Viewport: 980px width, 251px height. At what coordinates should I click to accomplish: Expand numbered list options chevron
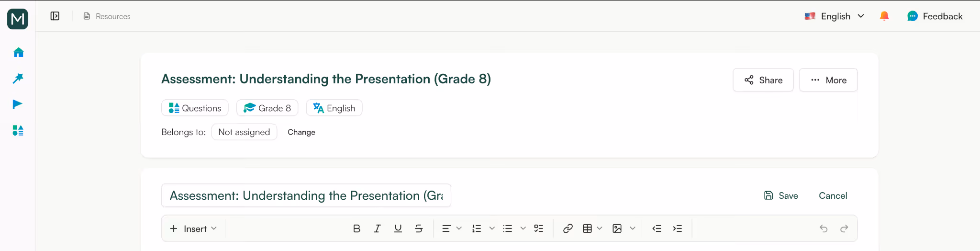[492, 228]
